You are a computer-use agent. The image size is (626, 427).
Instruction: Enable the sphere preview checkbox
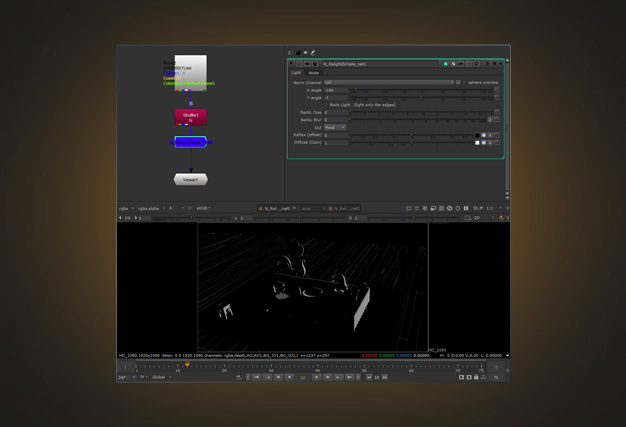466,82
